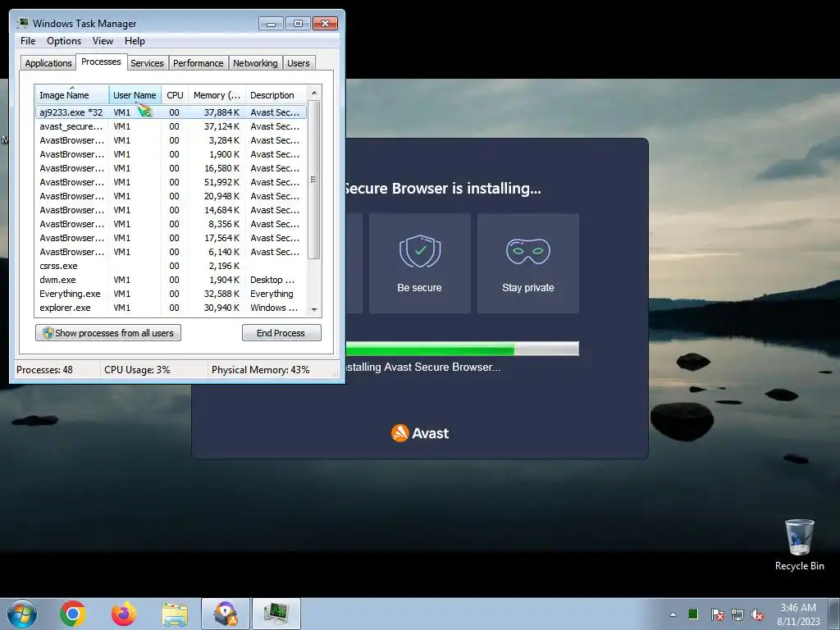
Task: Select the Processes tab
Action: (x=101, y=62)
